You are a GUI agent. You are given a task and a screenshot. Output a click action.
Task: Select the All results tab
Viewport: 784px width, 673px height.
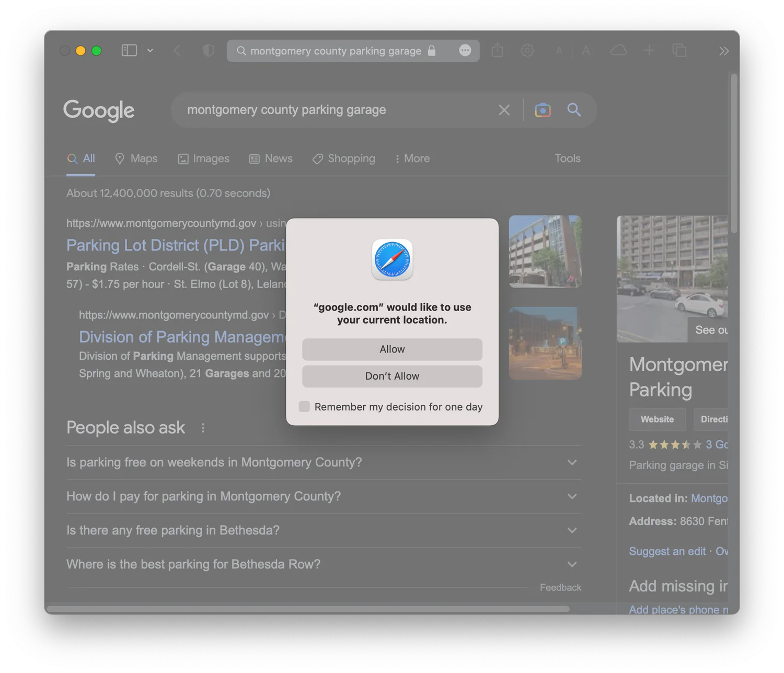[81, 158]
